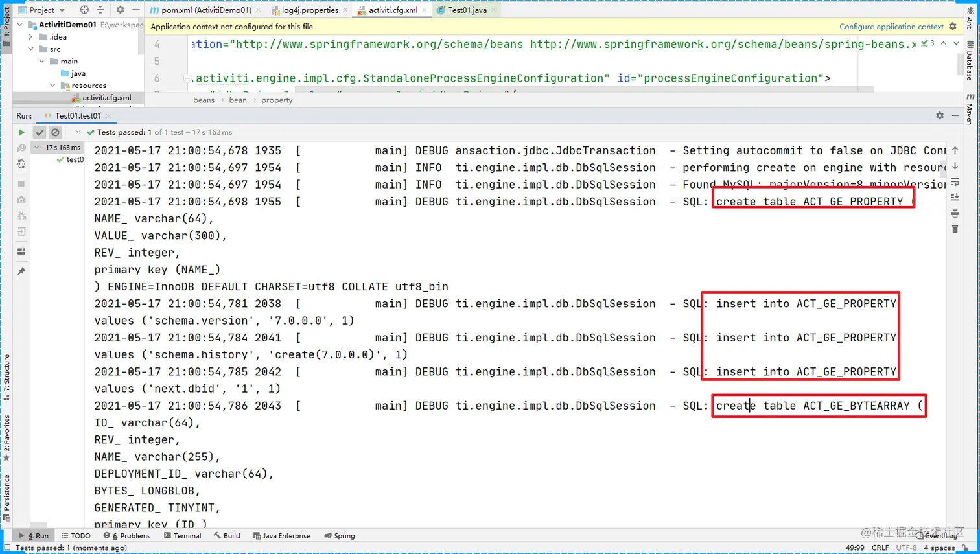Image resolution: width=980 pixels, height=554 pixels.
Task: Rerun the test with green play icon
Action: click(21, 132)
